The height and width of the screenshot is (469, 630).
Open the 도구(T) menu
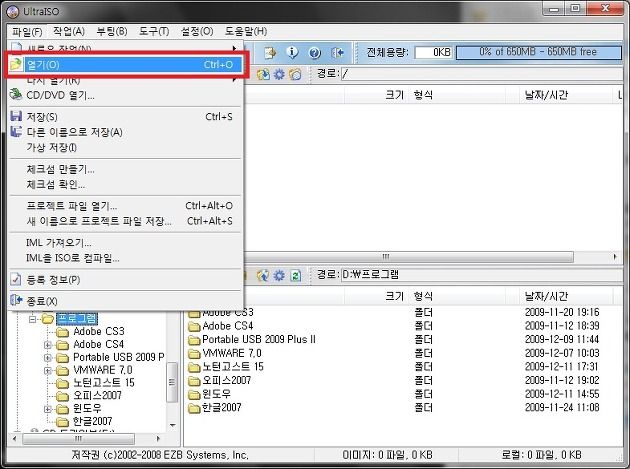[154, 31]
